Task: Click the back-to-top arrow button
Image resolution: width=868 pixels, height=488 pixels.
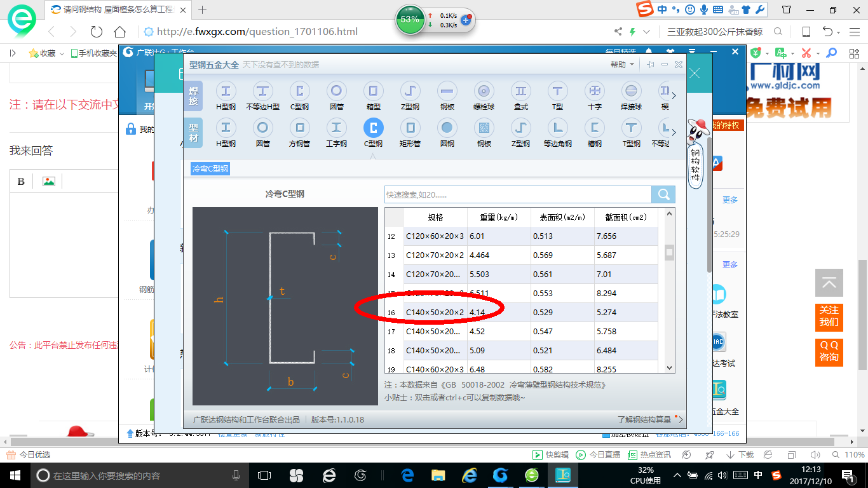Action: coord(829,283)
